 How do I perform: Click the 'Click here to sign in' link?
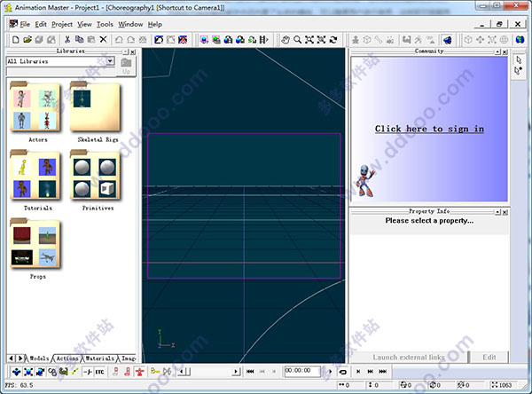(429, 129)
